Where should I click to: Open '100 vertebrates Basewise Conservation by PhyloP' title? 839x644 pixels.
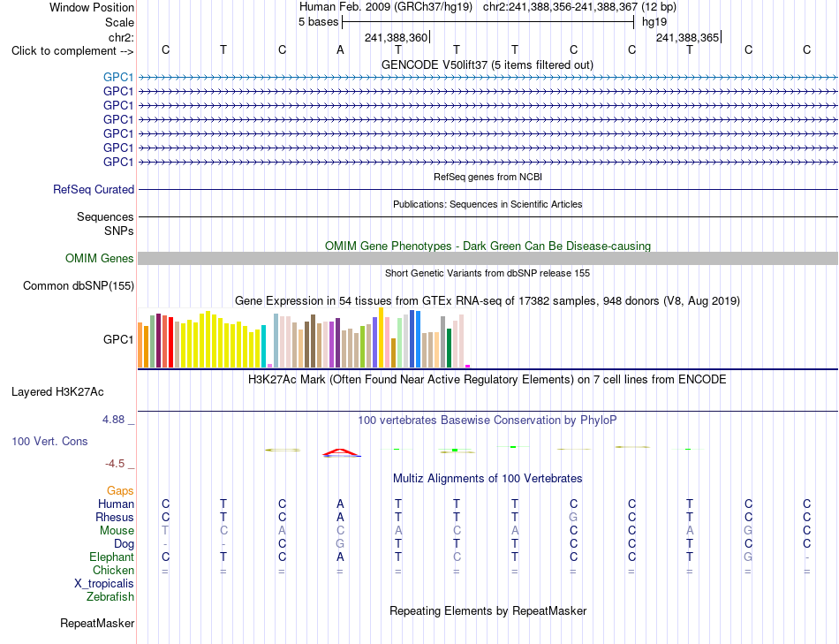pos(488,420)
